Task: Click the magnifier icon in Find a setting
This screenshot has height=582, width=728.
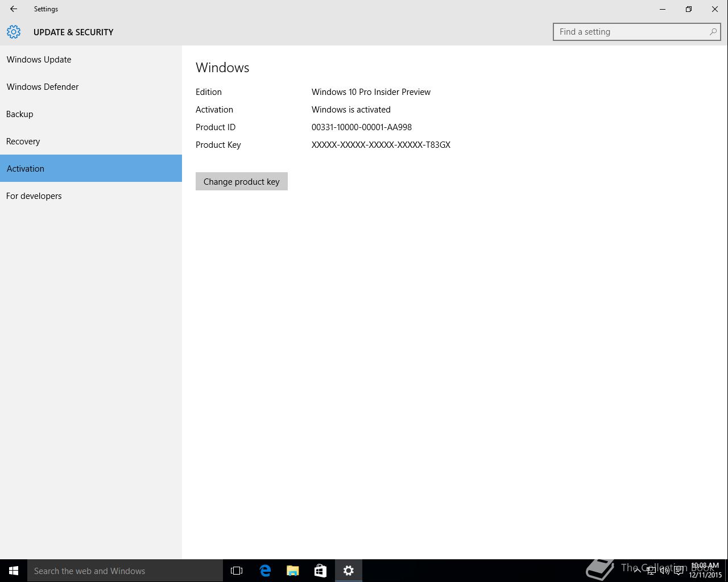Action: [713, 32]
